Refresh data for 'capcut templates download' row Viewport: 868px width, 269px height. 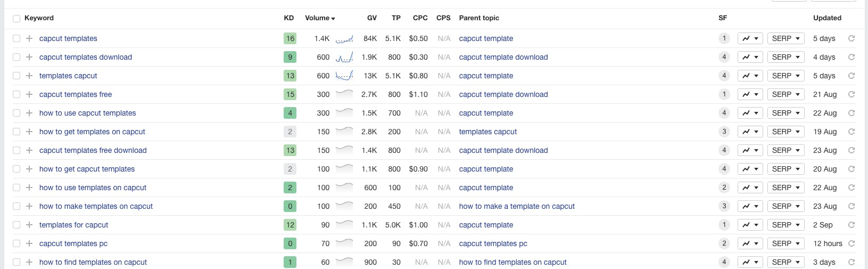852,57
